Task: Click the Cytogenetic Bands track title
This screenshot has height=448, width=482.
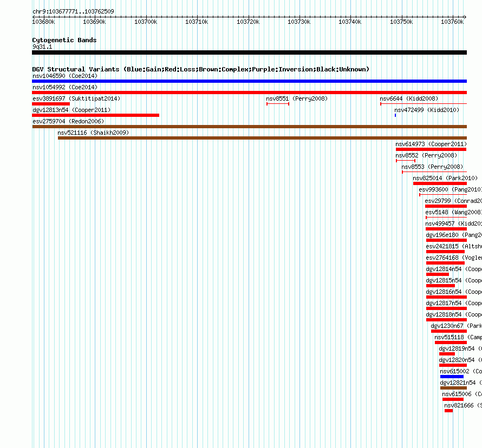Action: 64,40
